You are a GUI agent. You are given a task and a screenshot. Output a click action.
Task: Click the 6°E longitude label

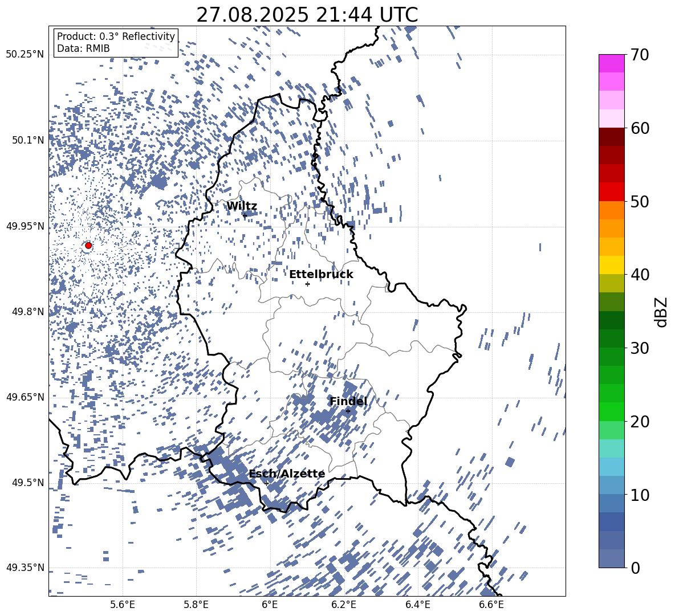[x=270, y=605]
